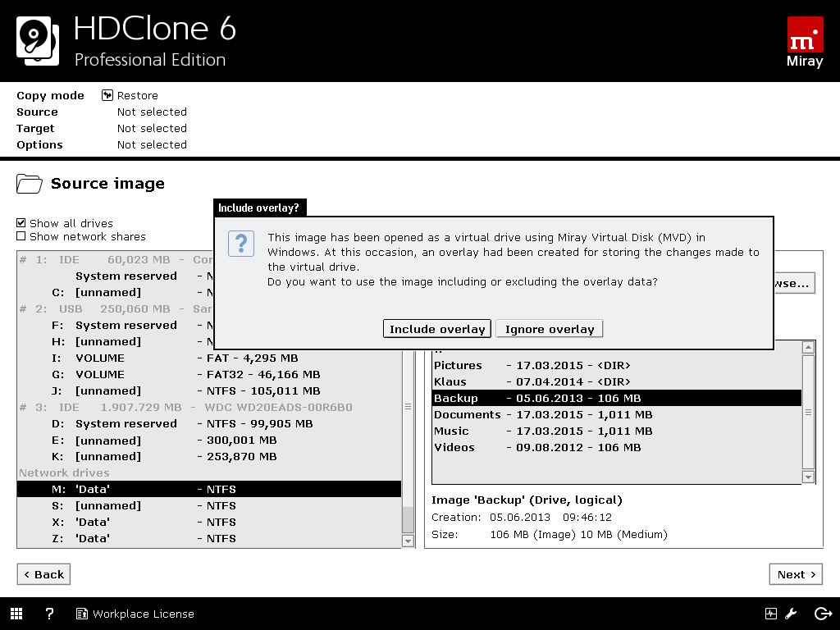Open the apps grid icon in bottom bar

(16, 614)
